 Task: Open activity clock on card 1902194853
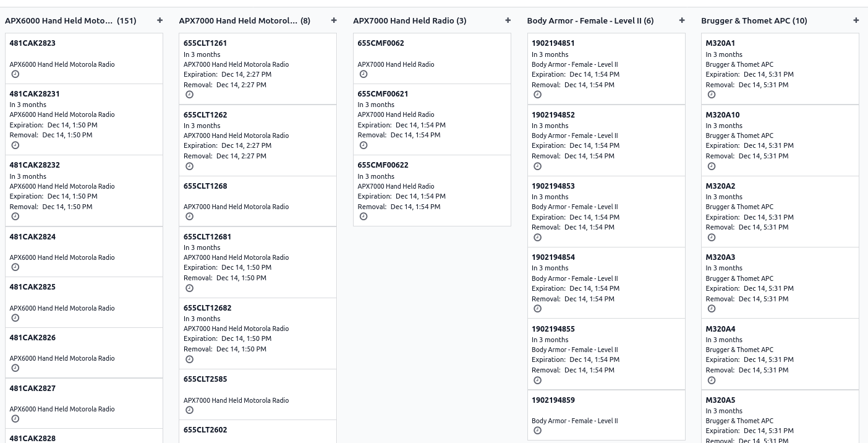coord(538,238)
